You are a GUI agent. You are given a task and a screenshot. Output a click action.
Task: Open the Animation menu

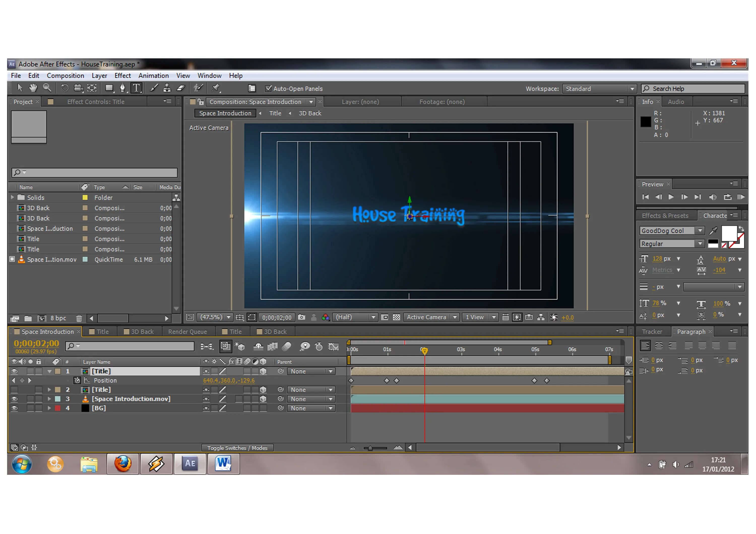tap(153, 76)
